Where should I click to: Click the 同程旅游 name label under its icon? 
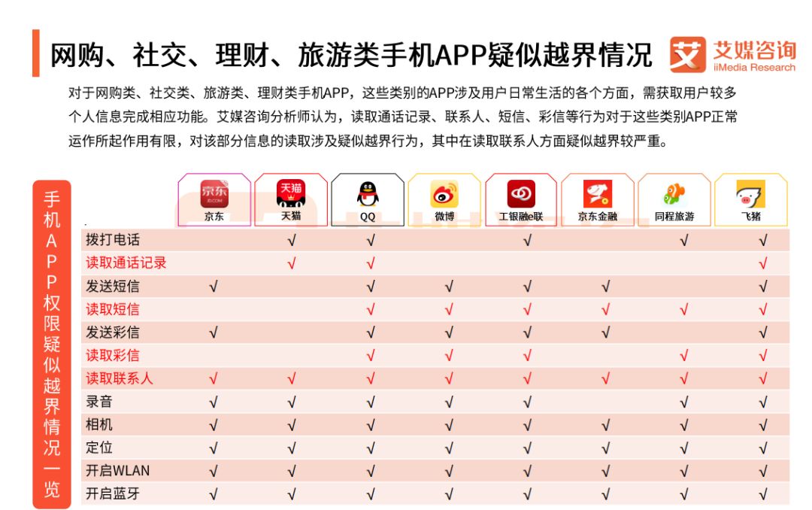tap(674, 217)
